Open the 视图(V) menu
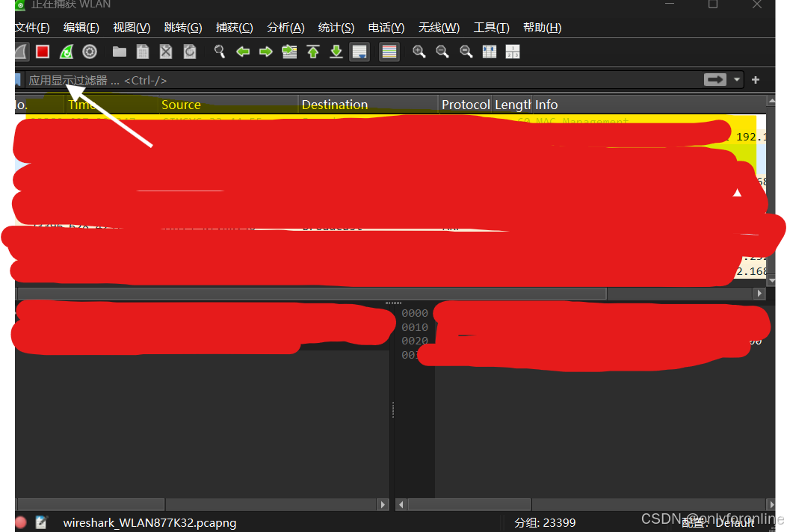The height and width of the screenshot is (532, 787). tap(132, 28)
